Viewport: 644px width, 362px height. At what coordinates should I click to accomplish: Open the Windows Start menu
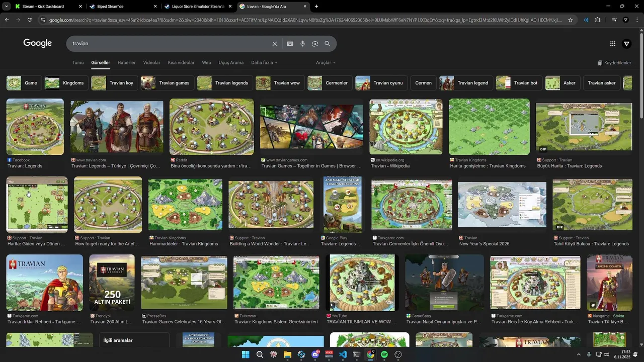[x=246, y=354]
